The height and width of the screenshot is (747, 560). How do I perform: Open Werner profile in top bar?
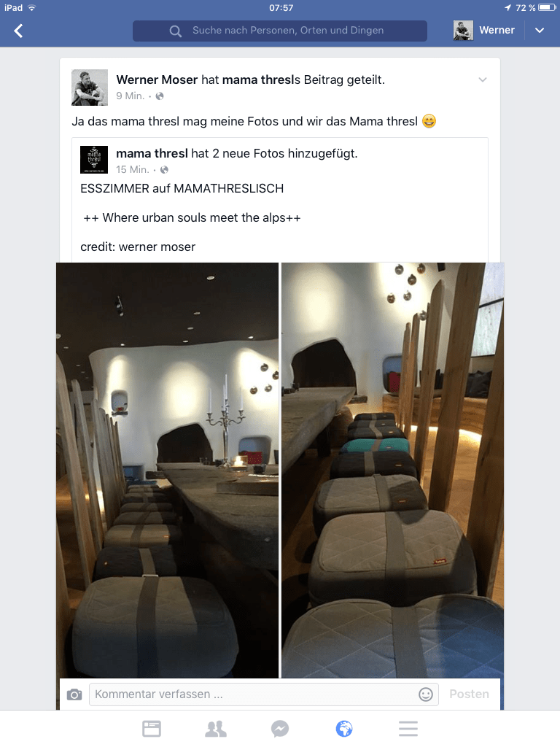point(484,31)
